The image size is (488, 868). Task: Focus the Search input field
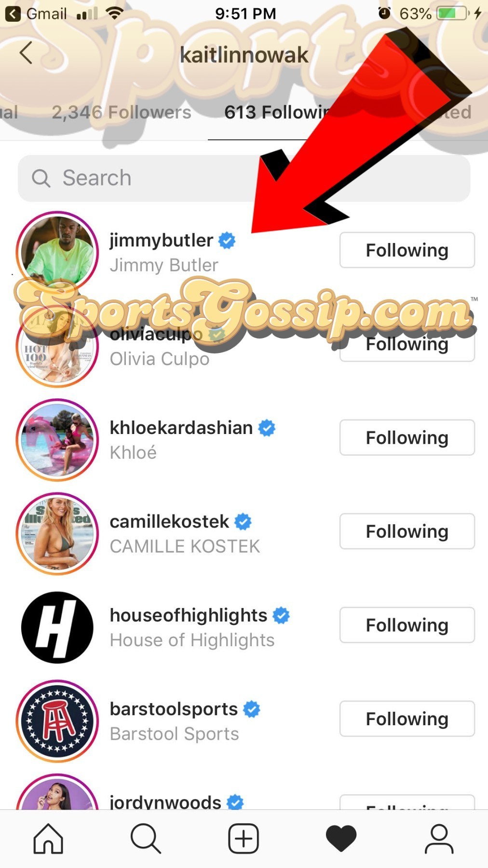[244, 178]
